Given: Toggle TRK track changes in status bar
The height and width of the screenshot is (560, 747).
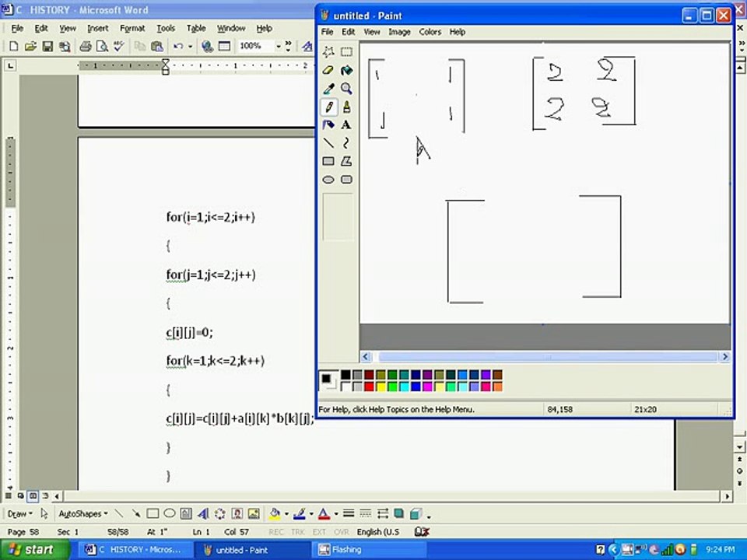Looking at the screenshot, I should (298, 532).
